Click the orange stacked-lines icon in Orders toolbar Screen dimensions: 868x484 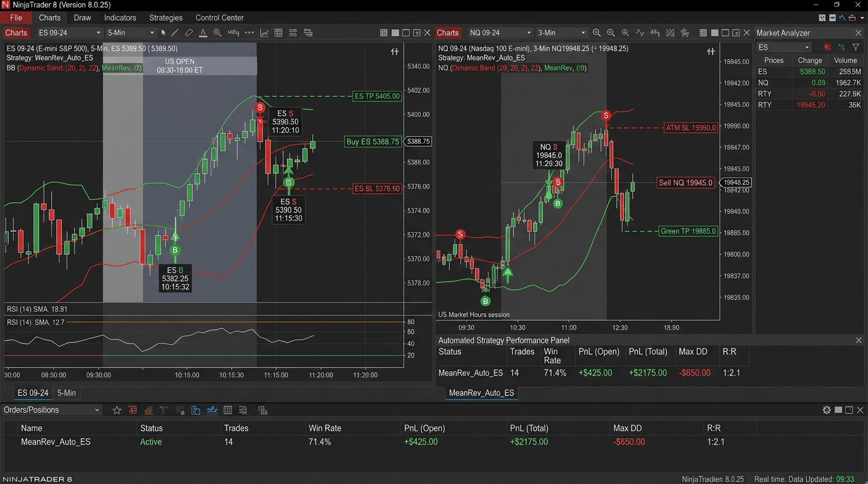[x=149, y=410]
